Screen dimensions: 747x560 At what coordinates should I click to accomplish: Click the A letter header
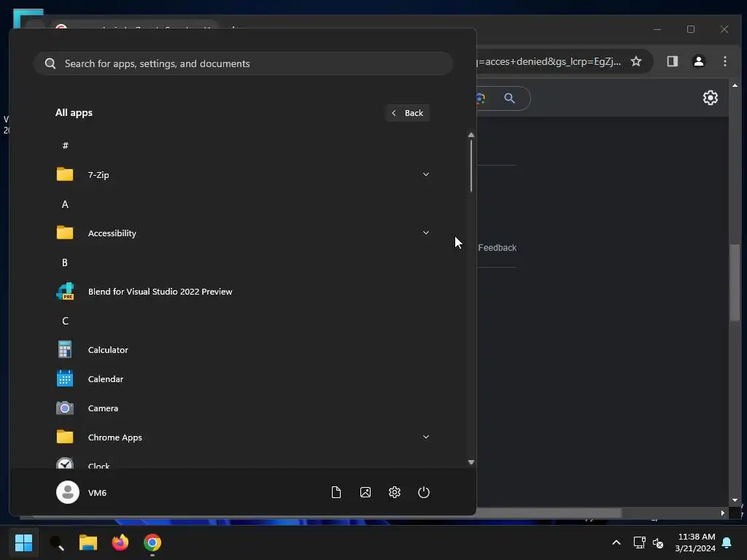click(65, 204)
